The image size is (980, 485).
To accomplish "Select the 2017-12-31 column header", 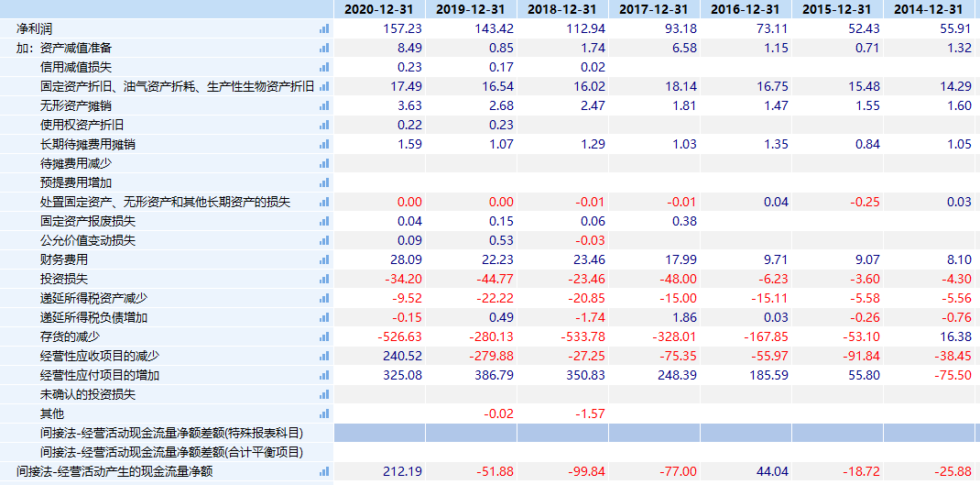I will tap(654, 9).
